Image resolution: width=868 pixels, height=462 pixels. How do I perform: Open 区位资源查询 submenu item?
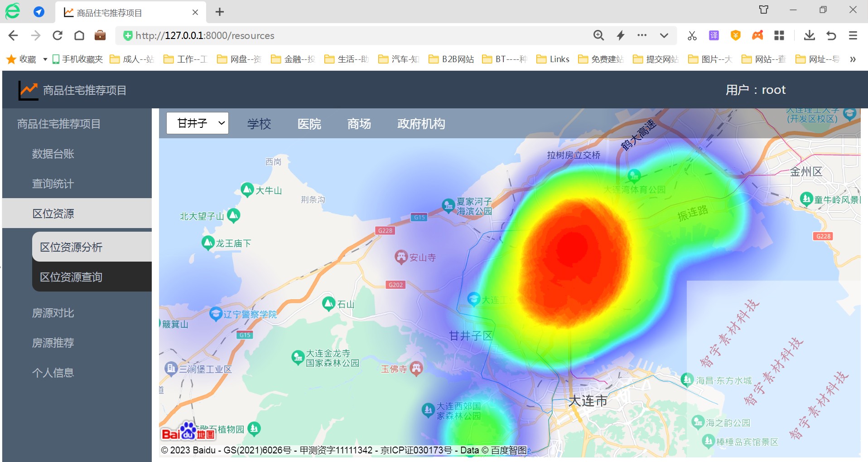(x=92, y=277)
